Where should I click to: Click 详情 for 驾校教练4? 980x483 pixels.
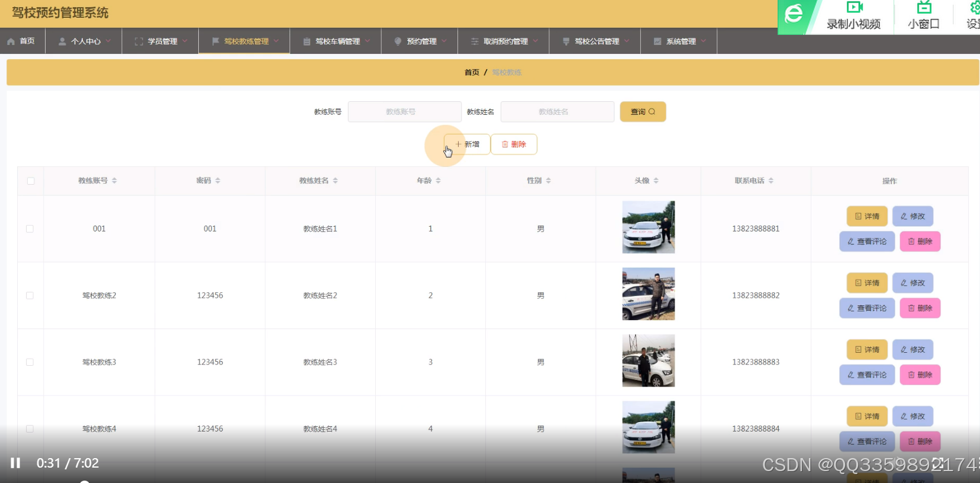pos(867,416)
